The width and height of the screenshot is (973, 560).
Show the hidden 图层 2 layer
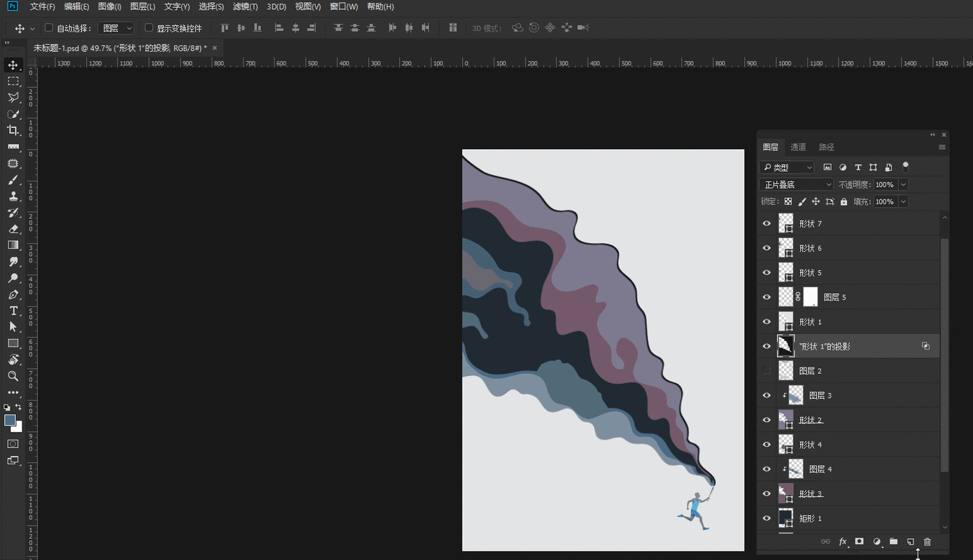click(766, 371)
